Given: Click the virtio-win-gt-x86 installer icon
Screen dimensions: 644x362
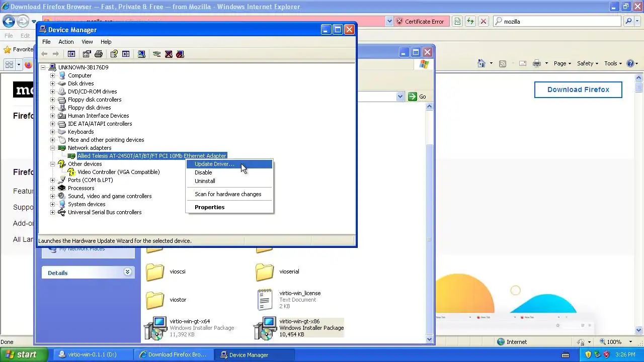Looking at the screenshot, I should tap(265, 328).
